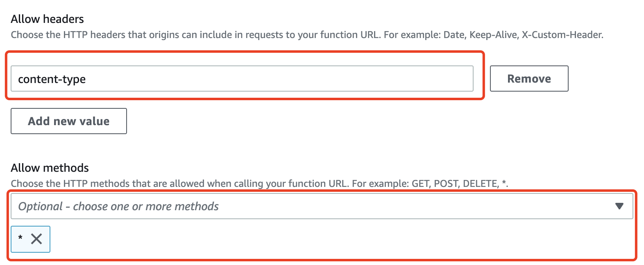Image resolution: width=644 pixels, height=265 pixels.
Task: Expand the methods list via the triangle caret
Action: [x=619, y=206]
